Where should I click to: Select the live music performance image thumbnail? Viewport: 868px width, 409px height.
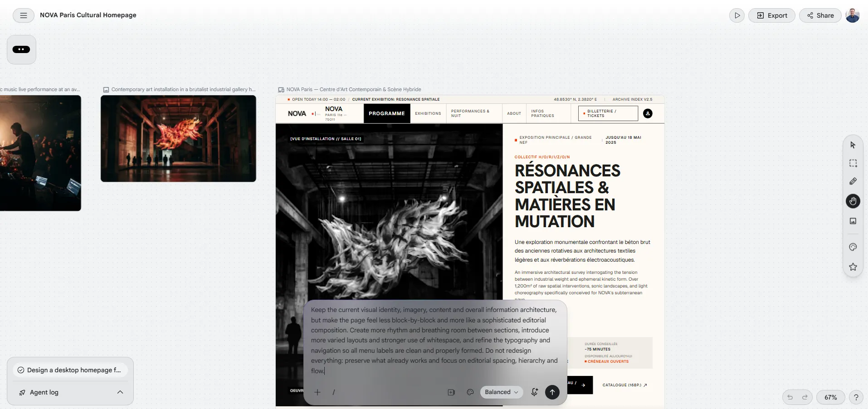pos(40,153)
